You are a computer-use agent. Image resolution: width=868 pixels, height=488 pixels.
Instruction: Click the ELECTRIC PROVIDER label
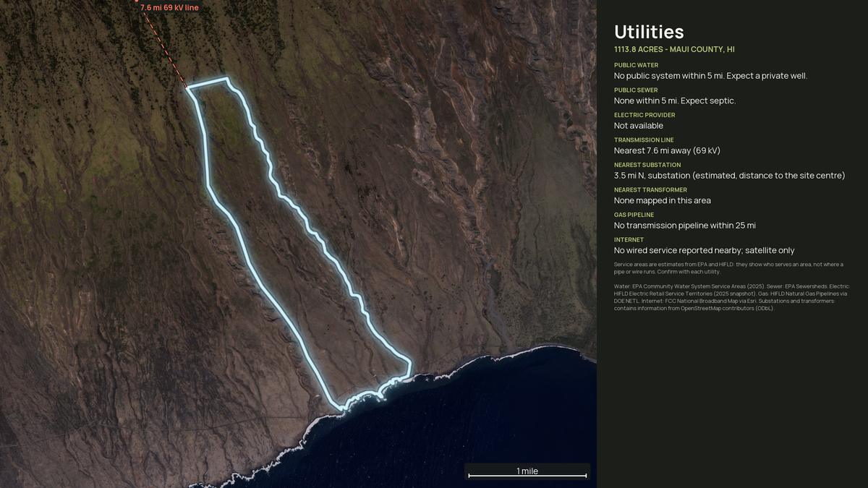click(x=644, y=115)
